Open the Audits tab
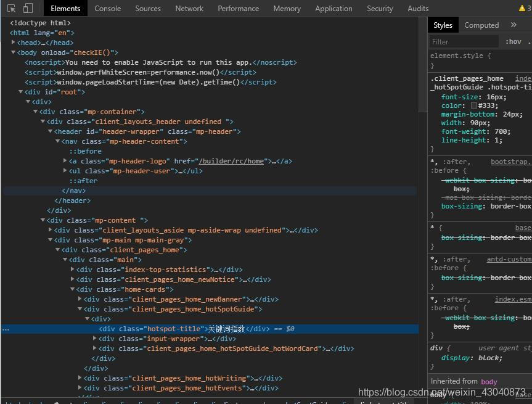The height and width of the screenshot is (404, 532). click(418, 9)
